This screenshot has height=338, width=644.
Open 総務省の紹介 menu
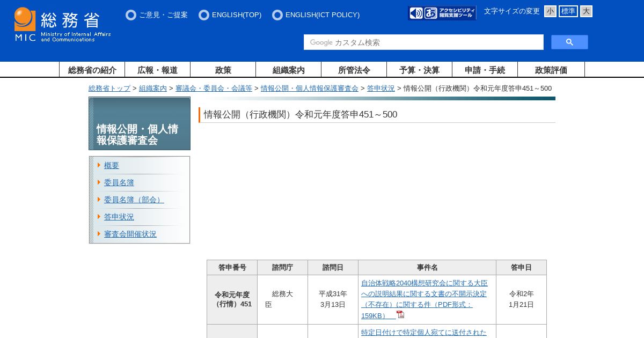92,70
